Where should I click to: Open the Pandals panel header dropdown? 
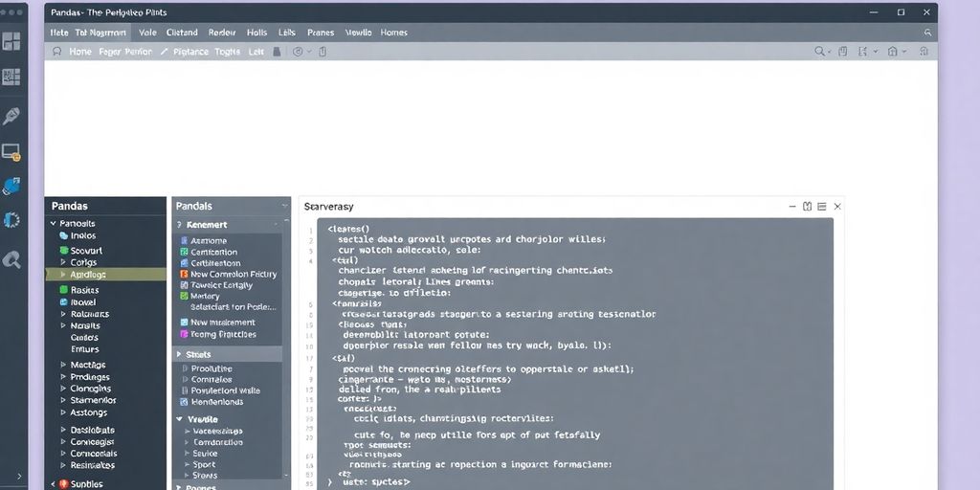click(x=284, y=206)
